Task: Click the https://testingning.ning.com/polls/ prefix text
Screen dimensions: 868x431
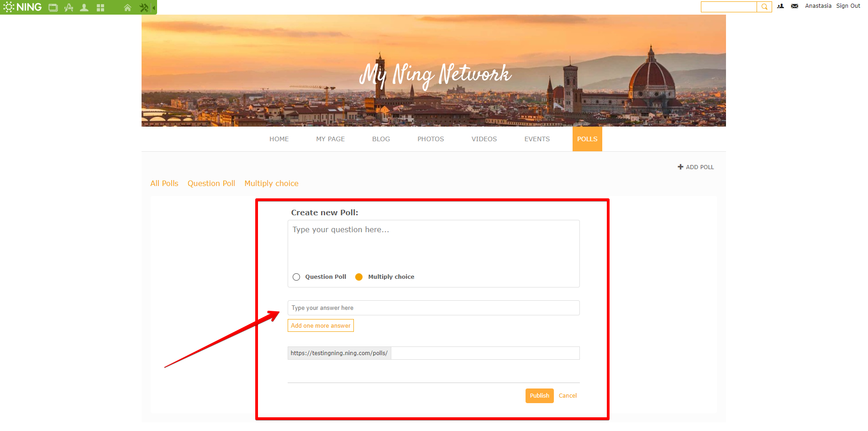Action: point(339,353)
